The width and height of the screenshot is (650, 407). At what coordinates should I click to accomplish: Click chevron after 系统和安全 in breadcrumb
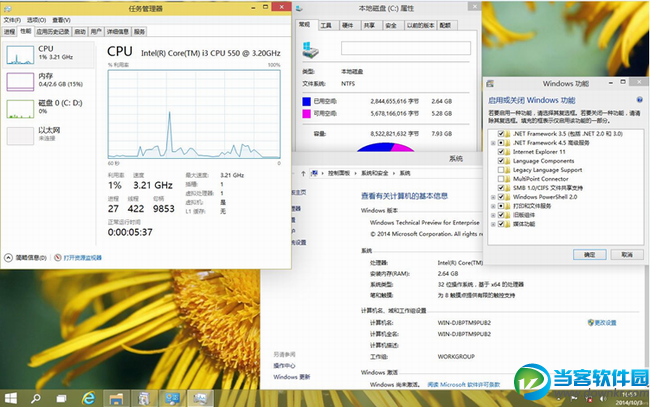point(393,173)
